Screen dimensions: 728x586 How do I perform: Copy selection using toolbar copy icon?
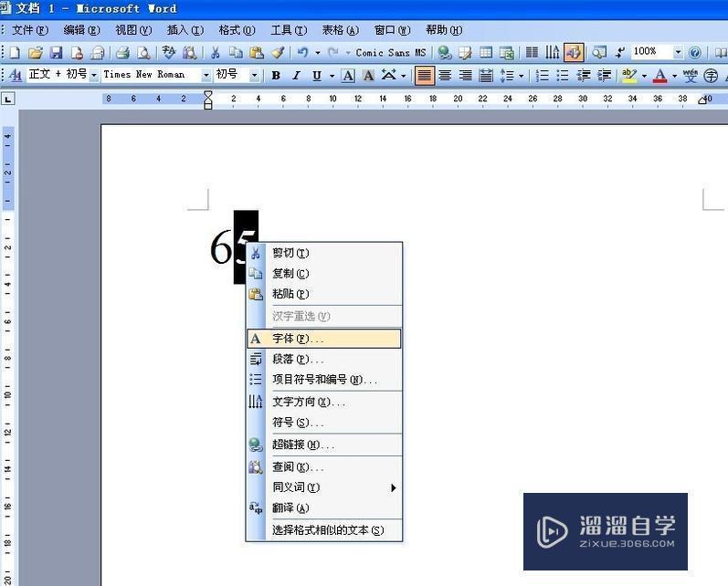tap(236, 52)
